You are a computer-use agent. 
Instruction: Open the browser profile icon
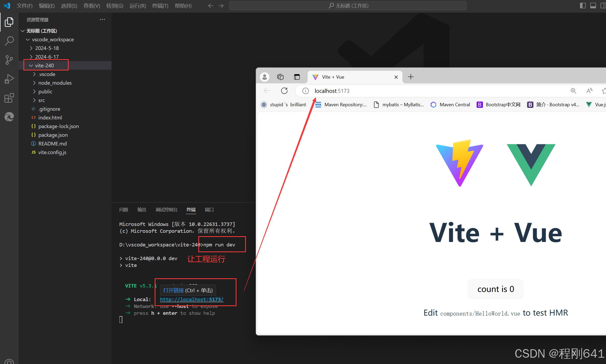(x=264, y=77)
